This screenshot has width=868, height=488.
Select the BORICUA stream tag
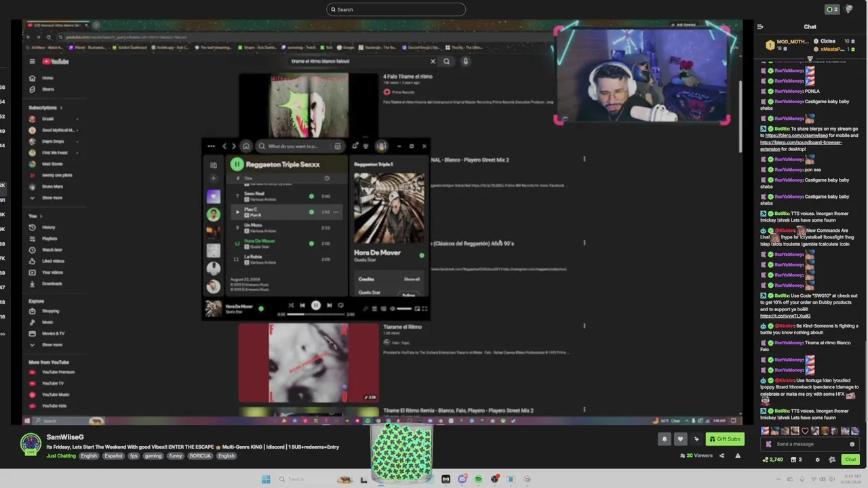click(x=200, y=456)
